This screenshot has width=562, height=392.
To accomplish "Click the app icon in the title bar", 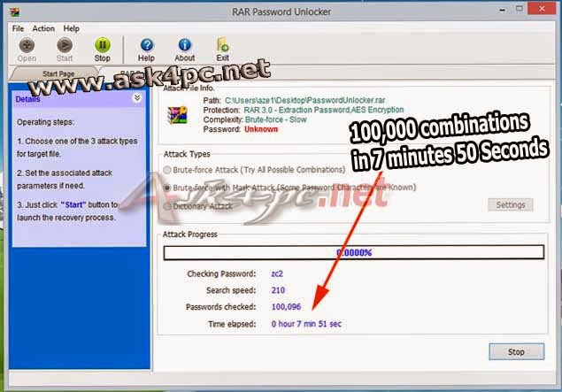I will 15,12.
